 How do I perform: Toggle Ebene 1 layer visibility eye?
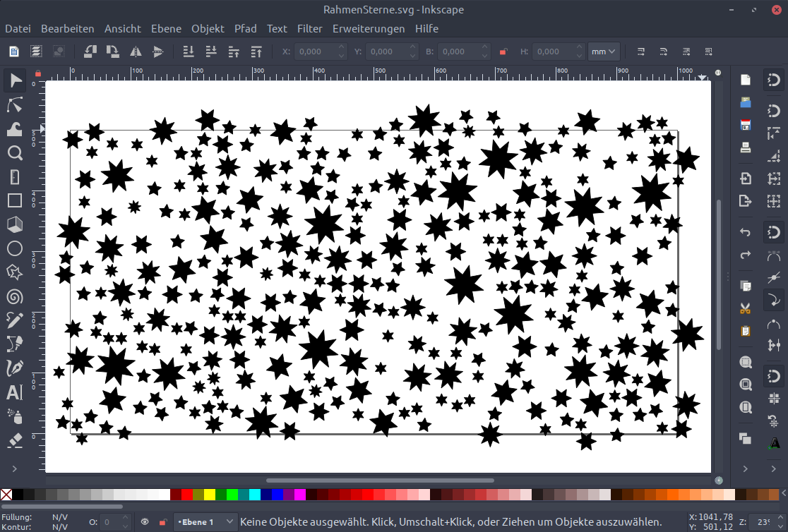[x=145, y=522]
